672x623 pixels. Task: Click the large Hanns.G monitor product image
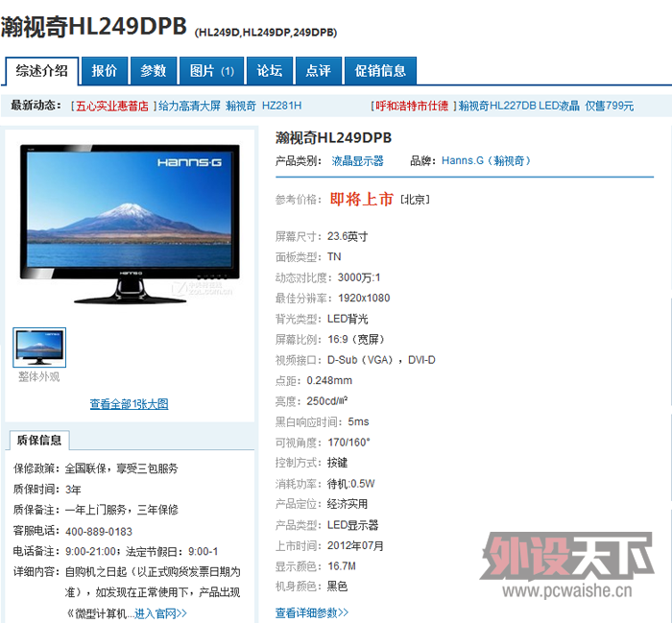[130, 224]
